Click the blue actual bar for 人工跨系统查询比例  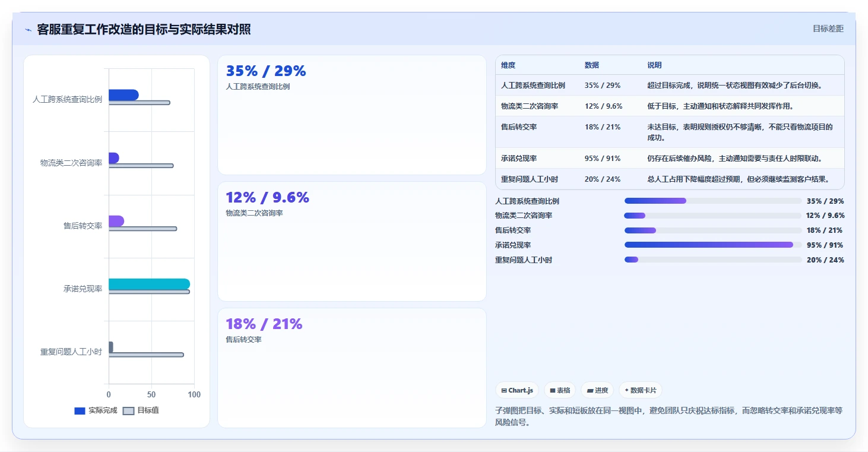[123, 95]
